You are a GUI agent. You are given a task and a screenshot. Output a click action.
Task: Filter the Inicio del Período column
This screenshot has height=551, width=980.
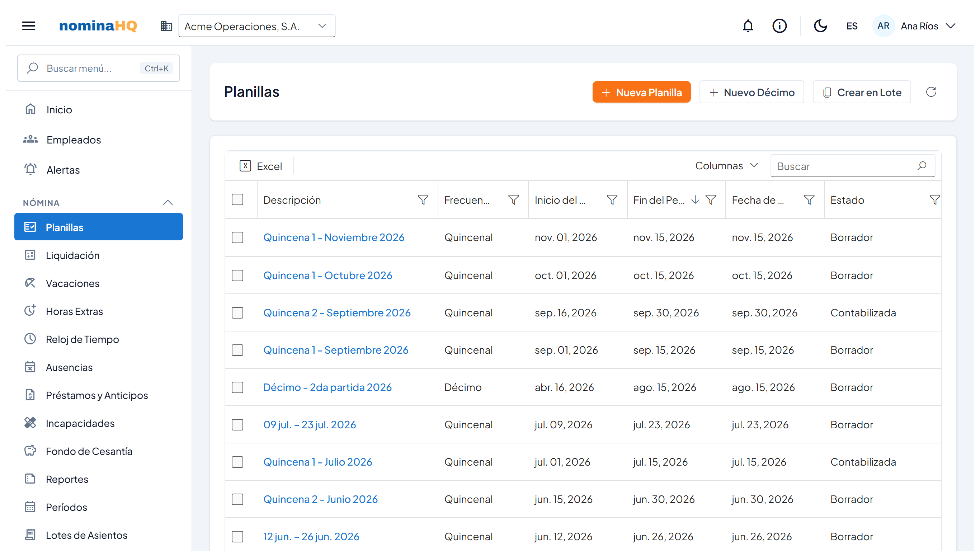pyautogui.click(x=612, y=200)
